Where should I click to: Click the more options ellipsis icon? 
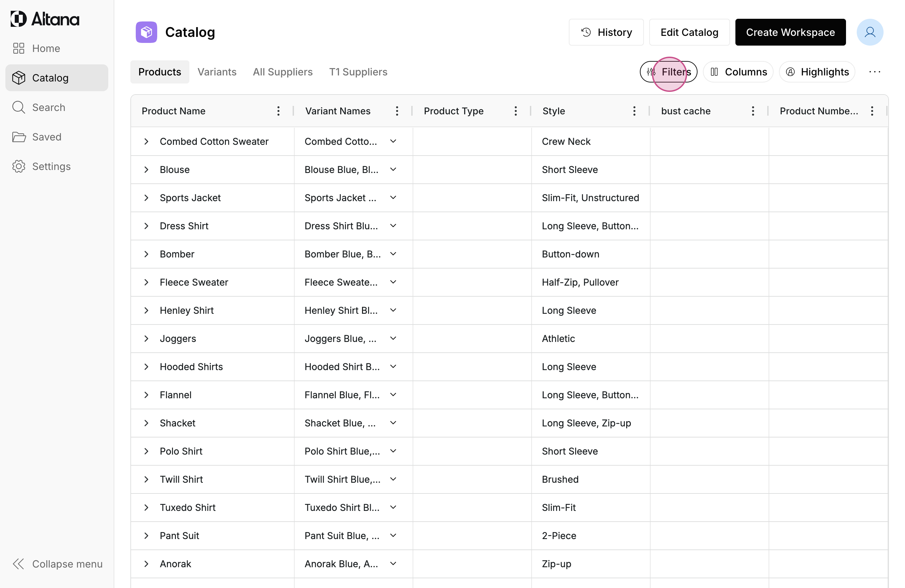[874, 72]
